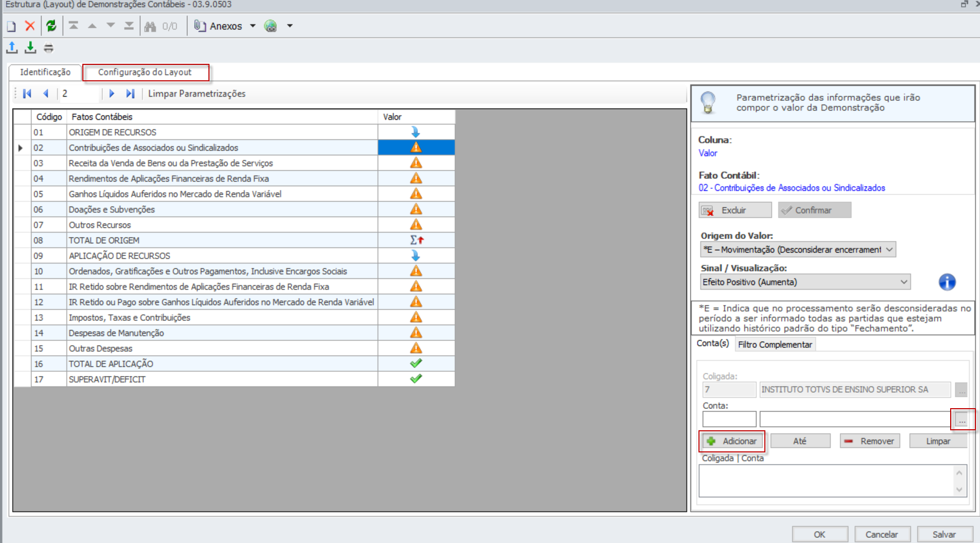Click sum icon for TOTAL DE ORIGEM

pyautogui.click(x=417, y=240)
